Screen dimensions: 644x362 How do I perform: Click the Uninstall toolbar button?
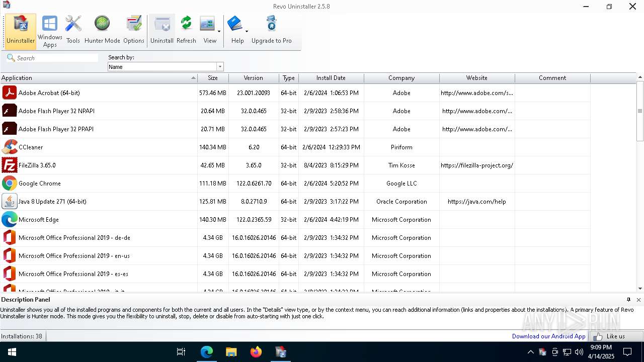[162, 31]
